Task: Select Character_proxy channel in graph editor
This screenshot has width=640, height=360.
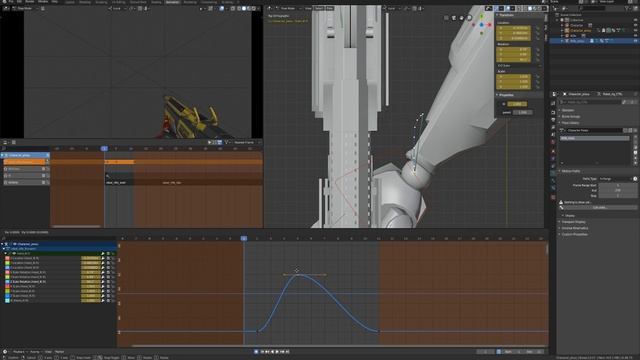Action: pyautogui.click(x=28, y=244)
